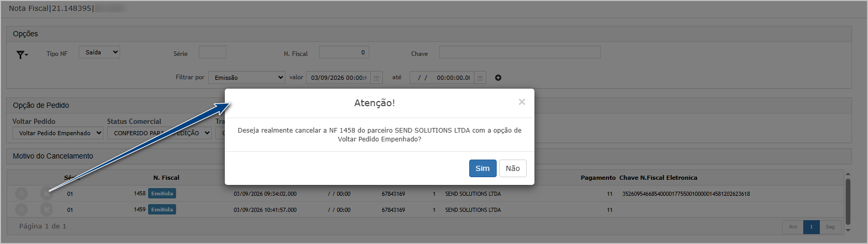
Task: Click the Página 1 de 1 label
Action: click(x=42, y=226)
